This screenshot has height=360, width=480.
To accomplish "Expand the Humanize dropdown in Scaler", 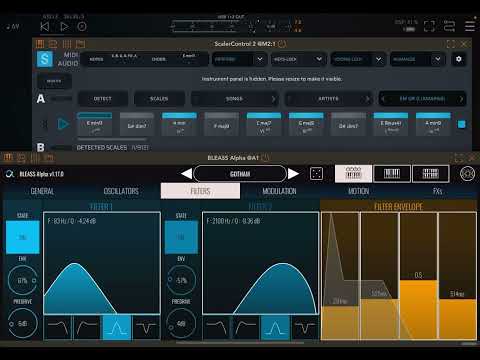I will 417,59.
